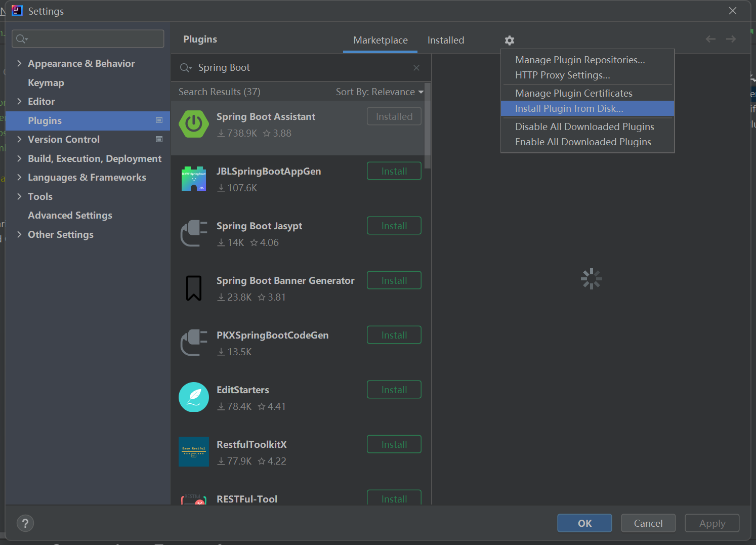Click the JBLSpringBootAppGen plugin icon
The width and height of the screenshot is (756, 545).
click(194, 178)
